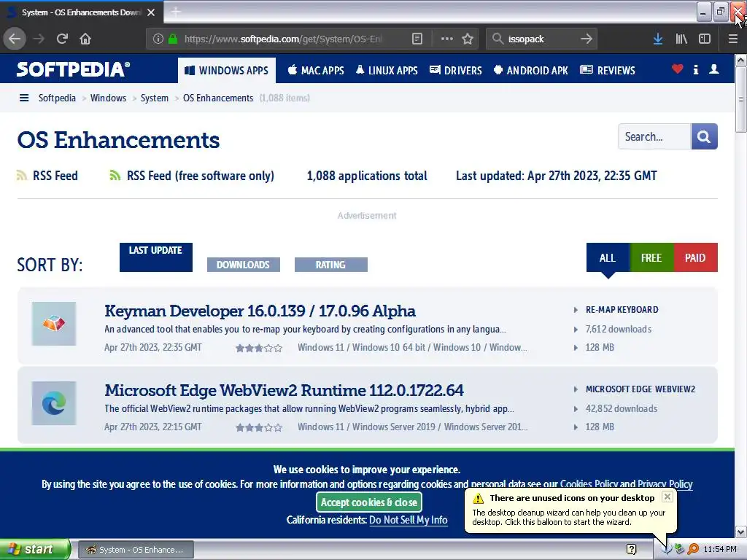
Task: Click the Softpedia Search input field
Action: [x=654, y=136]
